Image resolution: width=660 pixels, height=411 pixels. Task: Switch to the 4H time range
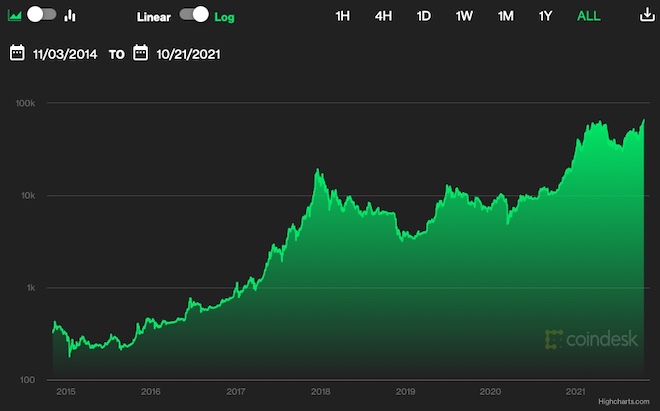click(x=383, y=16)
